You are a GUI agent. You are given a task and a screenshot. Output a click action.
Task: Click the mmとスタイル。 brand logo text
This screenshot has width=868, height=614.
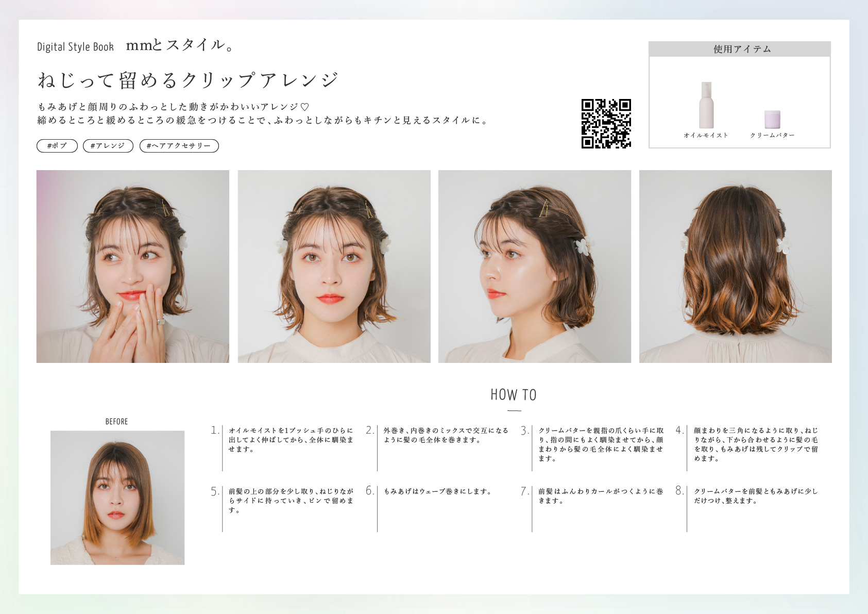[180, 45]
